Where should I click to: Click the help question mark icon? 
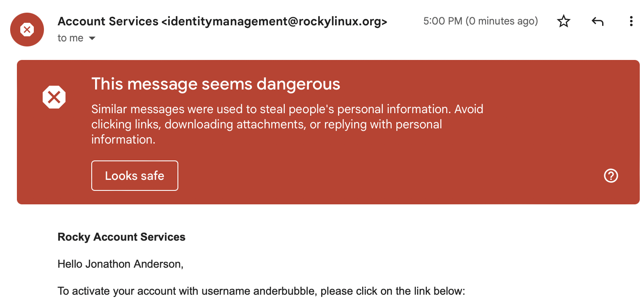[611, 176]
